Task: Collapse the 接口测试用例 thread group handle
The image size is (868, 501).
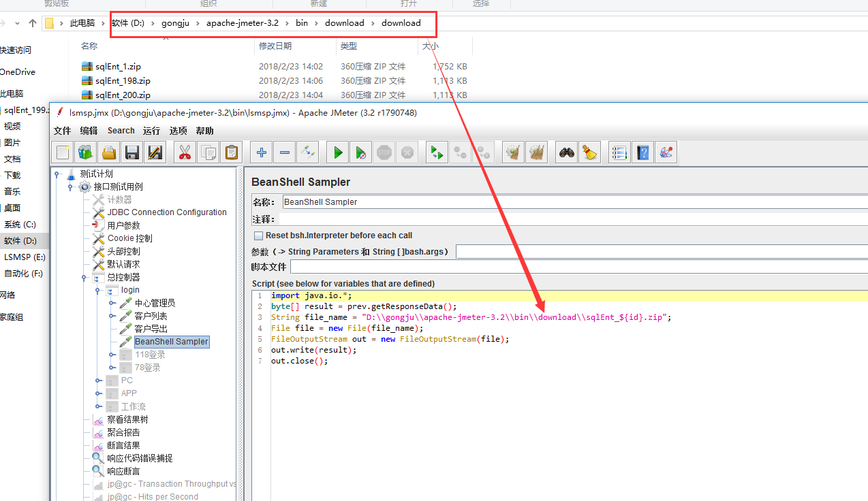Action: [70, 187]
